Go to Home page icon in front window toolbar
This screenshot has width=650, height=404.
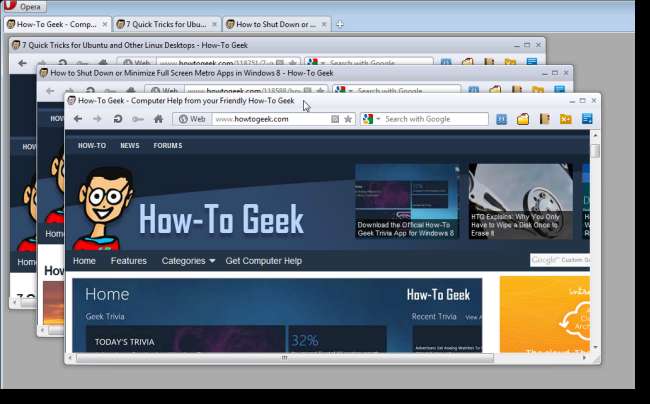point(158,119)
